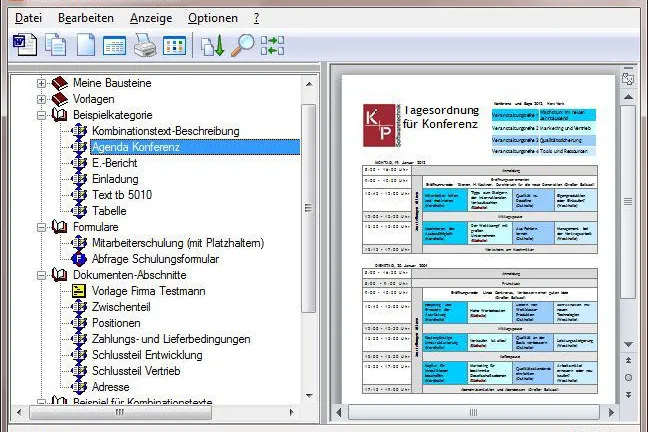Click the yellow icon for Vorlage Firma Testmann
This screenshot has width=648, height=432.
tap(79, 291)
